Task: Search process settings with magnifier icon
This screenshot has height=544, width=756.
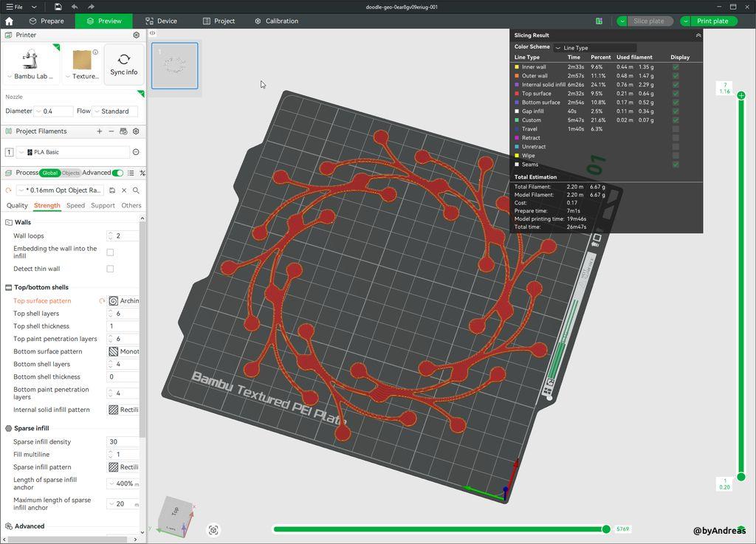Action: pos(136,190)
